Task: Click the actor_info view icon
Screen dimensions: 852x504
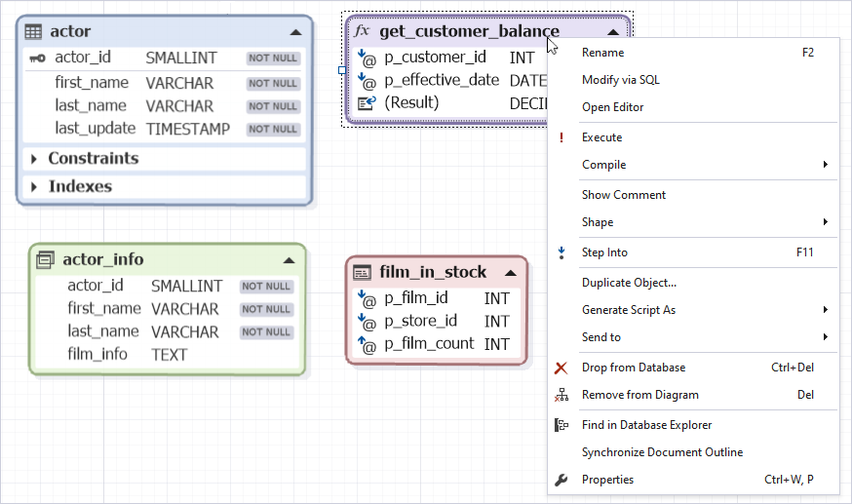Action: click(x=45, y=260)
